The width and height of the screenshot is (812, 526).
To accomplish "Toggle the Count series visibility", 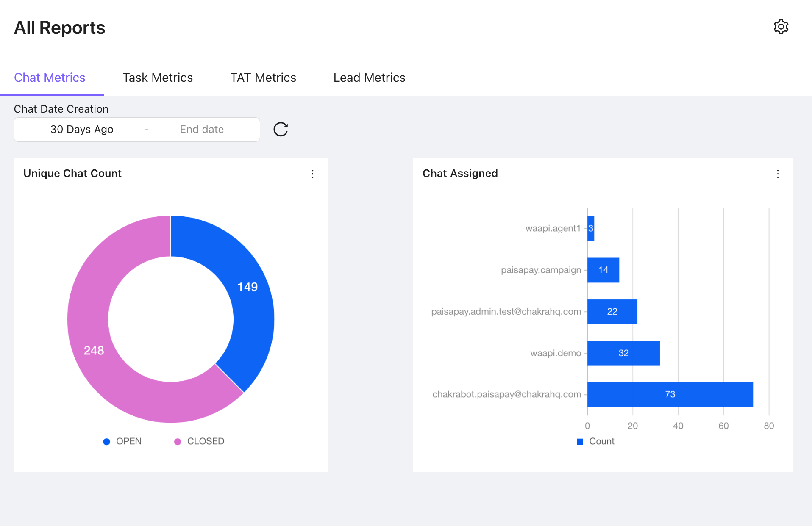I will pos(595,441).
